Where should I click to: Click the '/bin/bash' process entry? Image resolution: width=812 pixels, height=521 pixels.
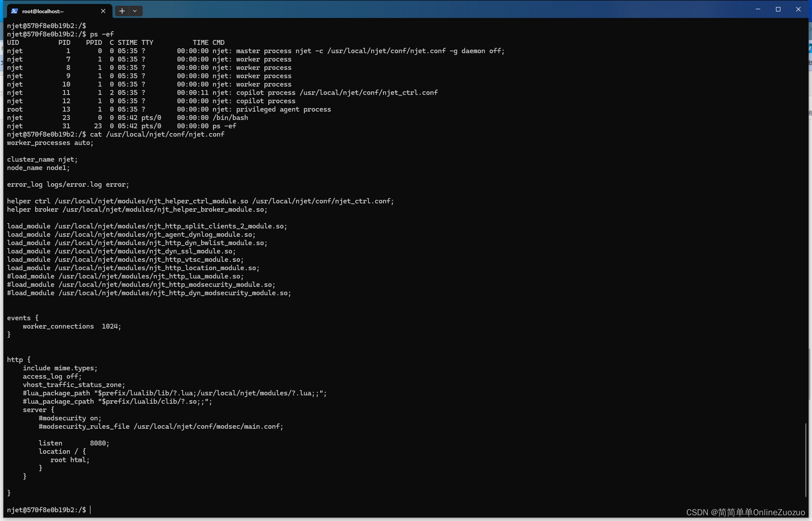coord(127,118)
